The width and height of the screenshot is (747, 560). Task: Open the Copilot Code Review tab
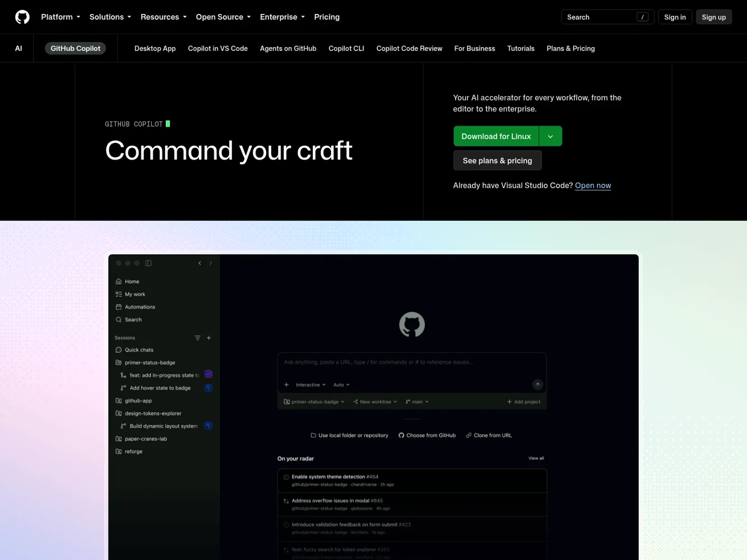[409, 48]
